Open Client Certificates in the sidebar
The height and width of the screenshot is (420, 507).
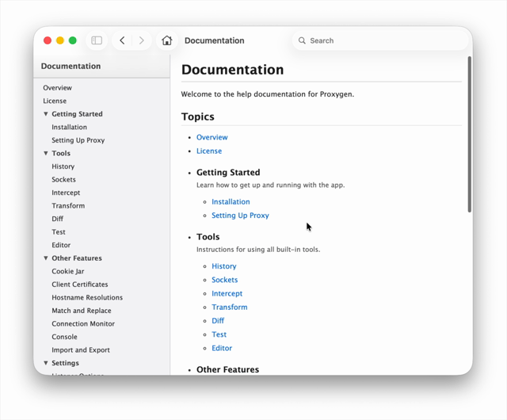pos(80,284)
